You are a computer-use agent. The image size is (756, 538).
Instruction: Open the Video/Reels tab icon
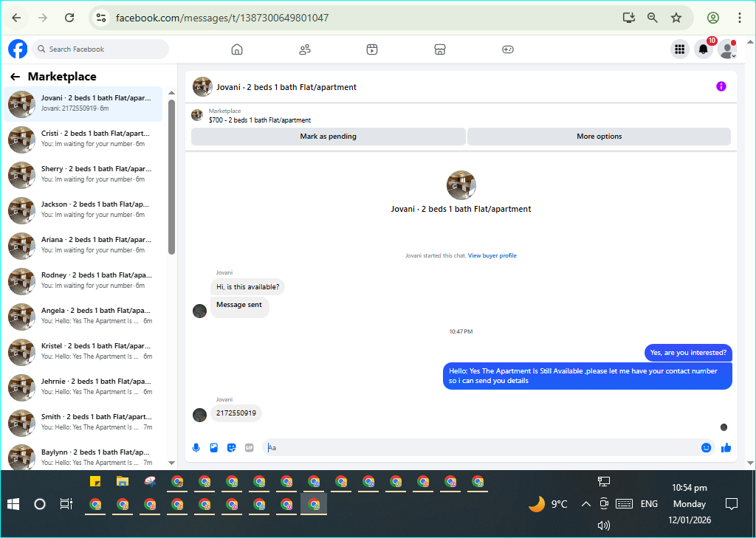click(372, 49)
